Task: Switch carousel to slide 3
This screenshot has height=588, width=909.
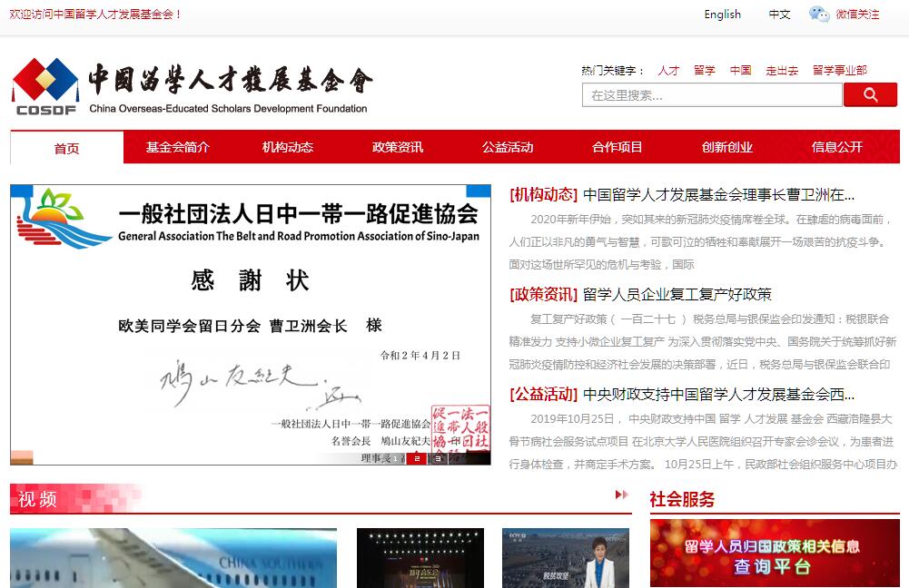Action: pos(438,458)
